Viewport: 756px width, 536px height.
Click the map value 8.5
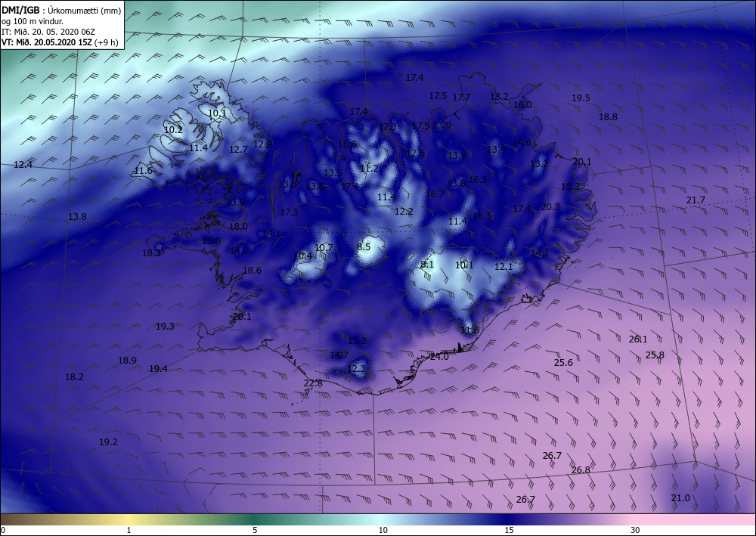coord(364,246)
